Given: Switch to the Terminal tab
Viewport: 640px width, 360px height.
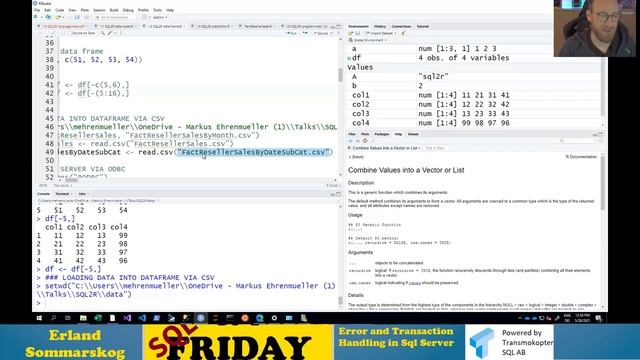Looking at the screenshot, I should click(x=62, y=194).
